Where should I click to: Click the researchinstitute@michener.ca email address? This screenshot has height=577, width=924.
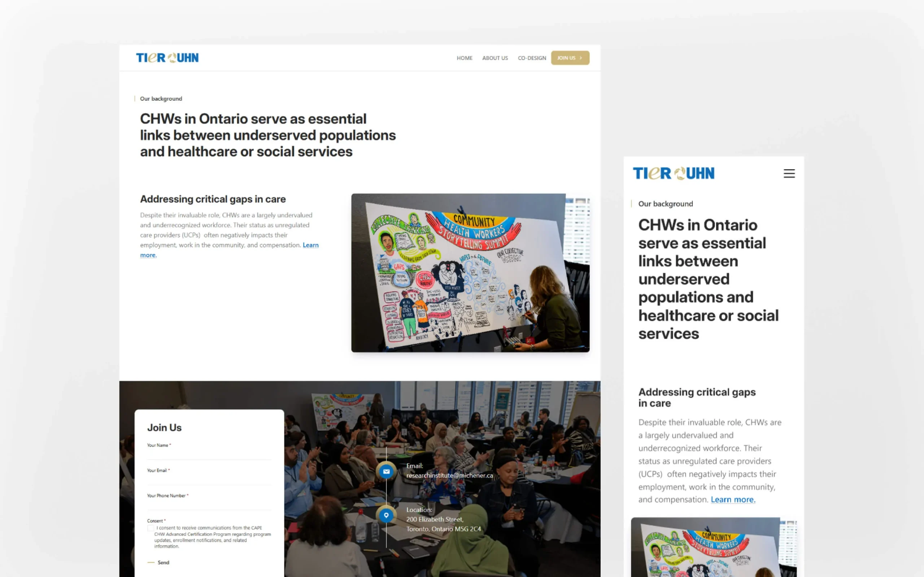tap(449, 476)
